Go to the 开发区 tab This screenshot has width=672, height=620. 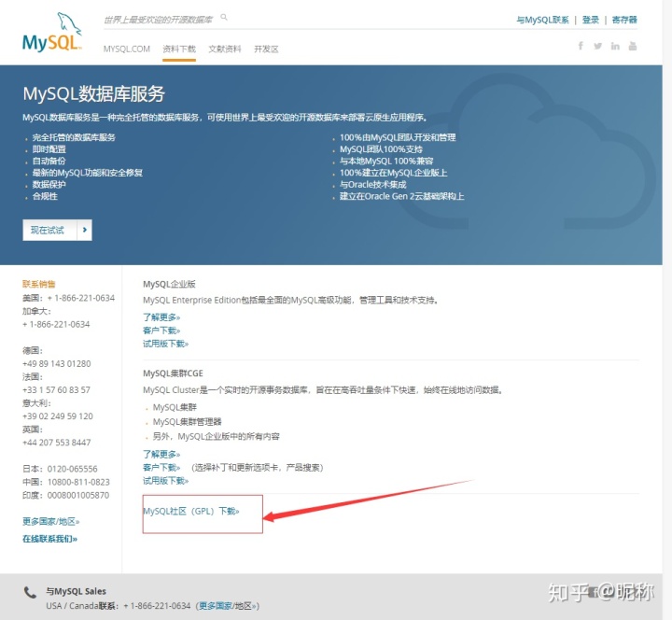click(266, 49)
